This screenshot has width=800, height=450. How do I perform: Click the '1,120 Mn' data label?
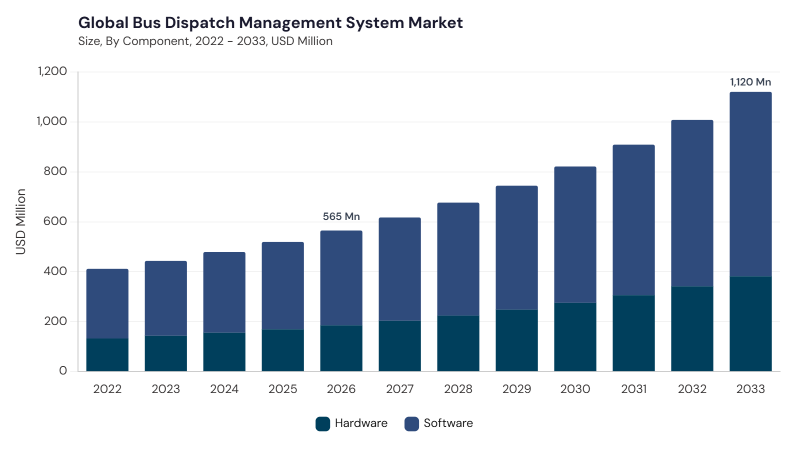point(751,82)
